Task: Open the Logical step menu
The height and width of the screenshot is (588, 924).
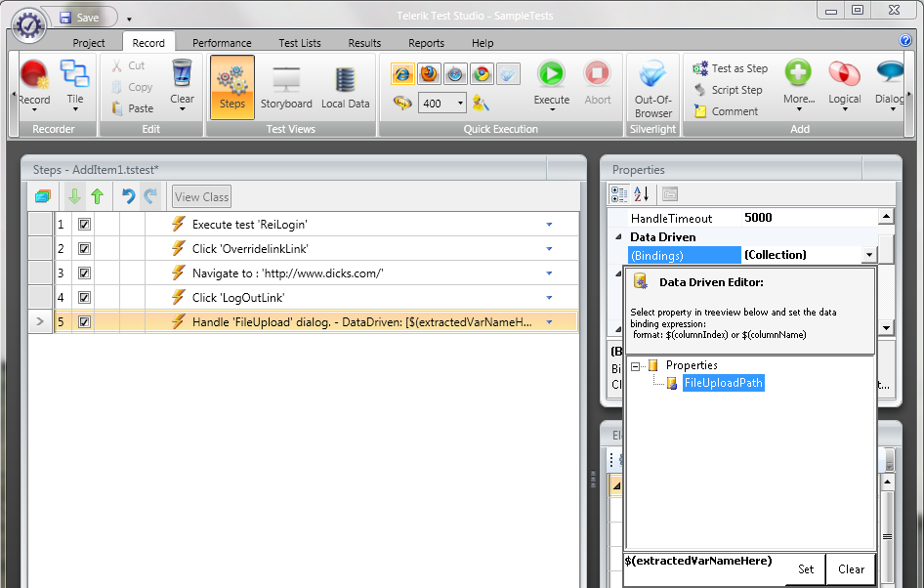Action: tap(845, 84)
